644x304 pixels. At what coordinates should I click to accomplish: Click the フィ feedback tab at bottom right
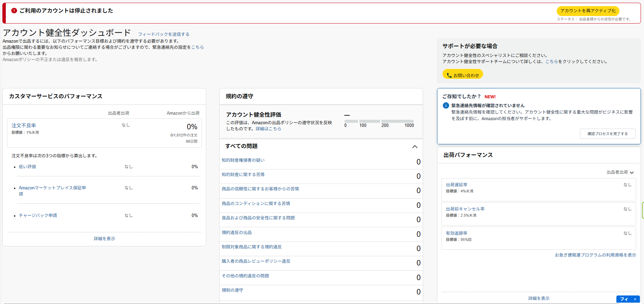(x=624, y=299)
